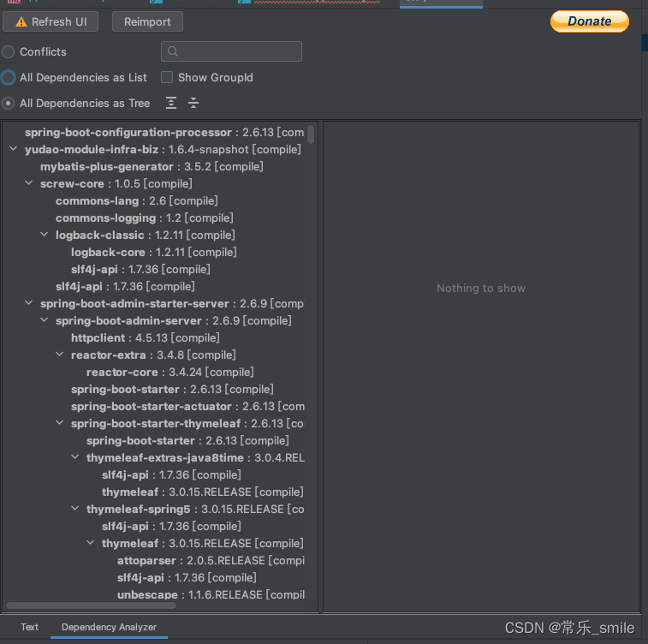648x644 pixels.
Task: Select spring-boot-starter row under spring-boot-starter-thymeleaf
Action: pyautogui.click(x=187, y=441)
